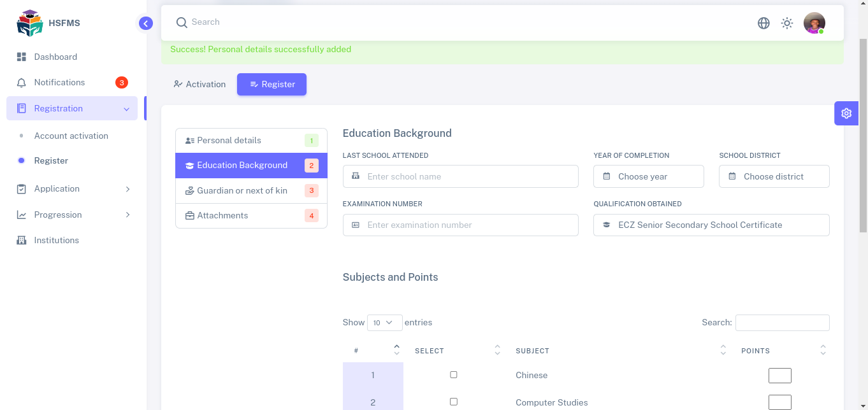Check the Computer Studies subject checkbox
This screenshot has height=410, width=868.
tap(454, 402)
